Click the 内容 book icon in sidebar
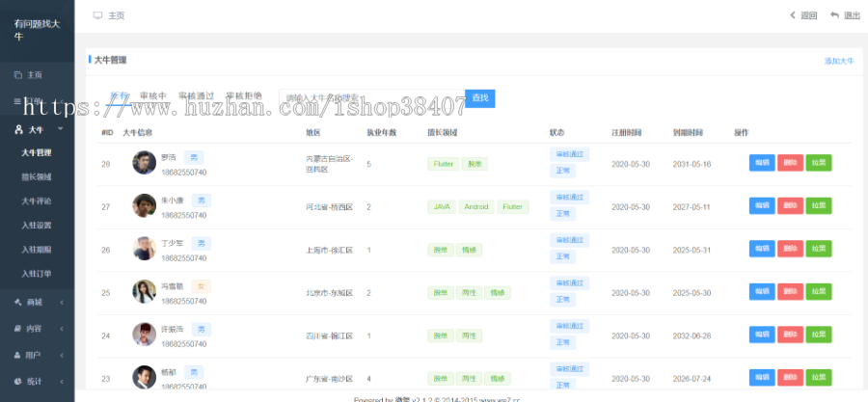This screenshot has width=868, height=402. click(x=18, y=329)
